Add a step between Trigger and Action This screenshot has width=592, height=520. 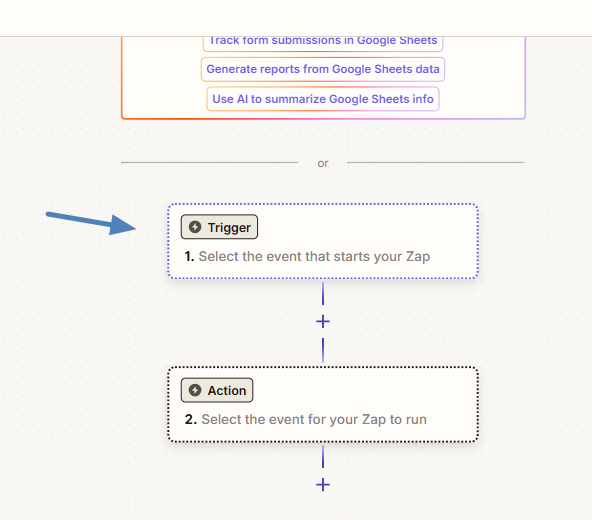323,322
